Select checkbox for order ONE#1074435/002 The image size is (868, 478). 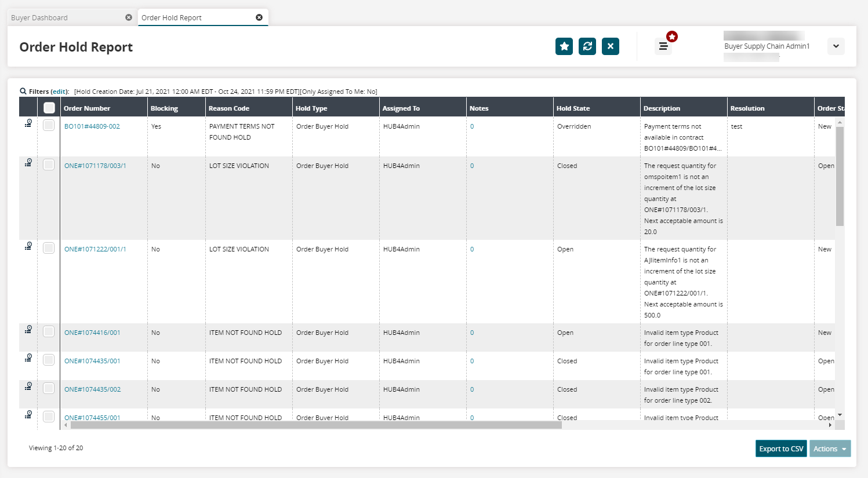coord(49,389)
